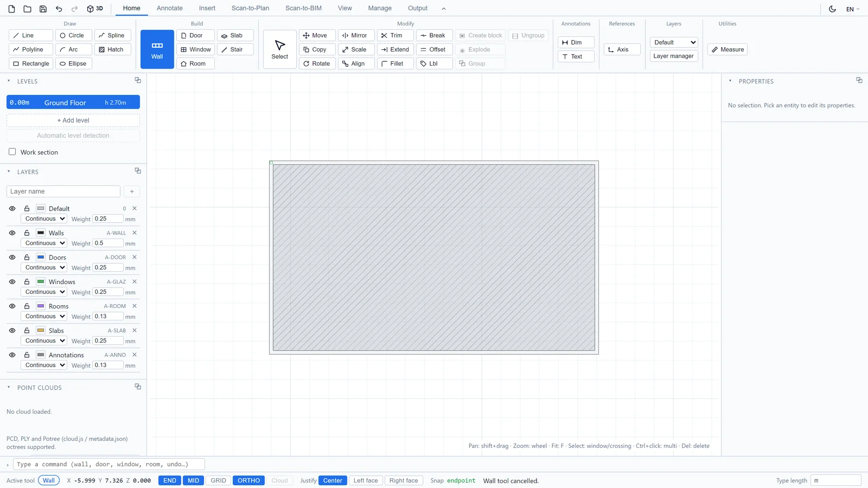Open a project with the folder icon
868x488 pixels.
(x=27, y=9)
